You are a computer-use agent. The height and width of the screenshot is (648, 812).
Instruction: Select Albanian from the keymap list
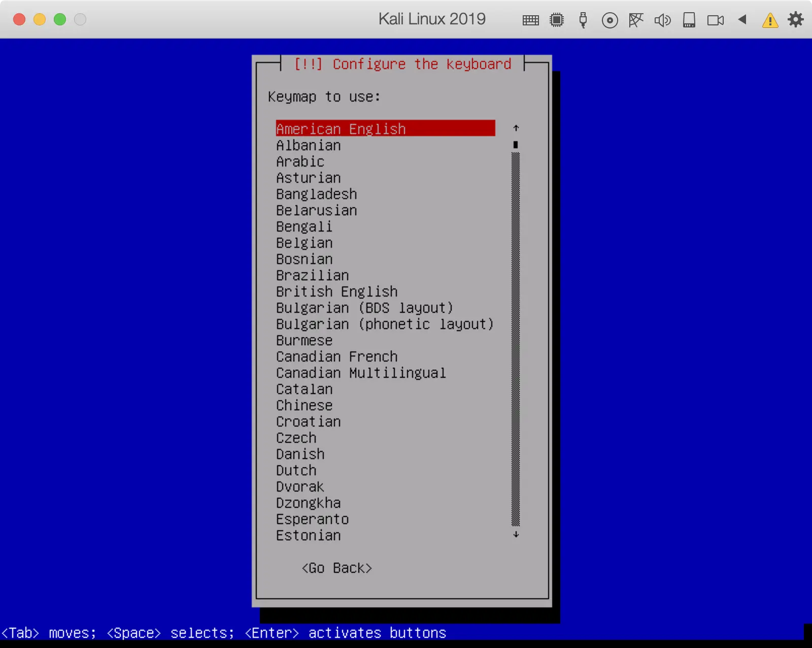click(x=385, y=145)
